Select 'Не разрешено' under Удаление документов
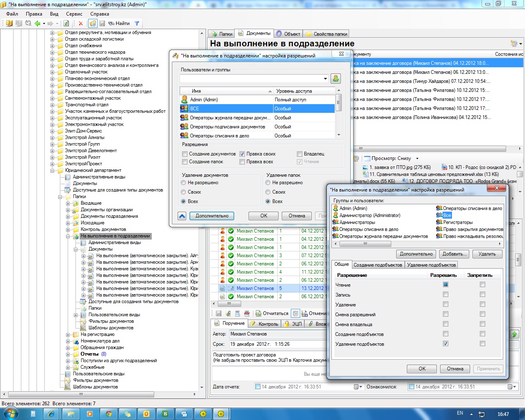This screenshot has height=420, width=525. click(183, 183)
